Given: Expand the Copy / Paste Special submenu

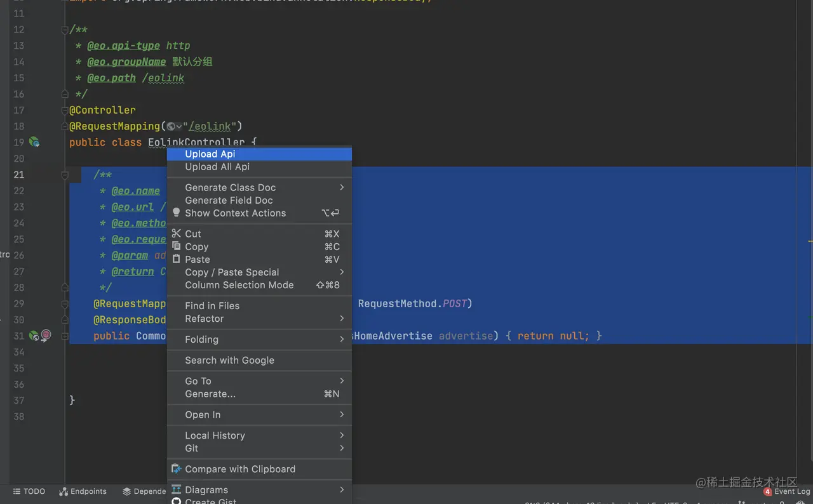Looking at the screenshot, I should point(259,272).
